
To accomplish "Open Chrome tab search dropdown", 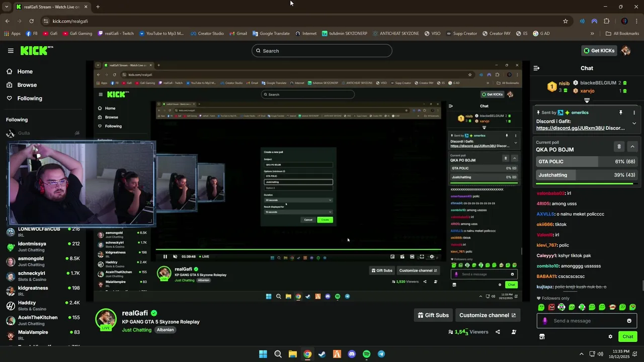I will pos(7,7).
